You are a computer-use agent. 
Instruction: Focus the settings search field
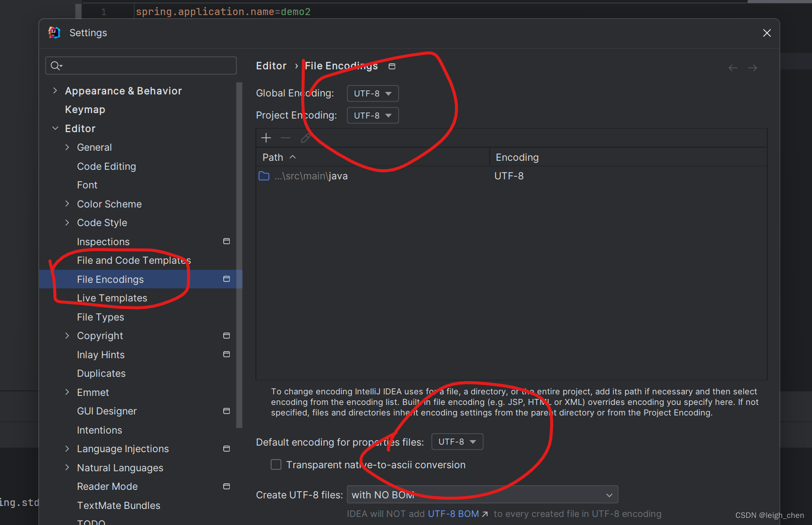pos(141,66)
